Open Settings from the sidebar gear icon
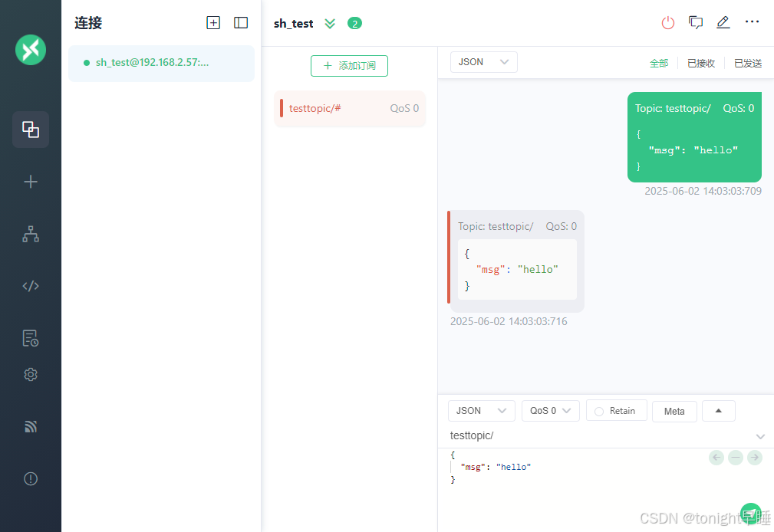The width and height of the screenshot is (774, 532). pos(30,374)
